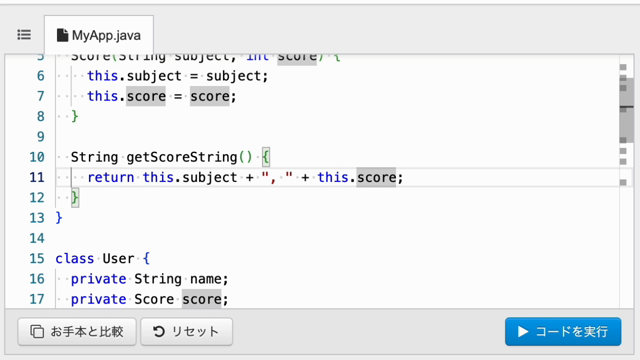The width and height of the screenshot is (640, 360).
Task: Click the MyApp.java file icon
Action: pyautogui.click(x=62, y=35)
